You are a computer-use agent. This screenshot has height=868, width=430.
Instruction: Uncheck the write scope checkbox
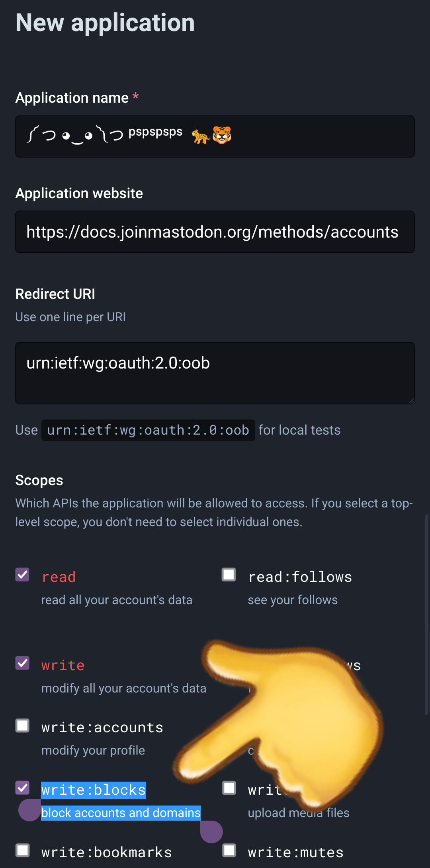(x=22, y=663)
